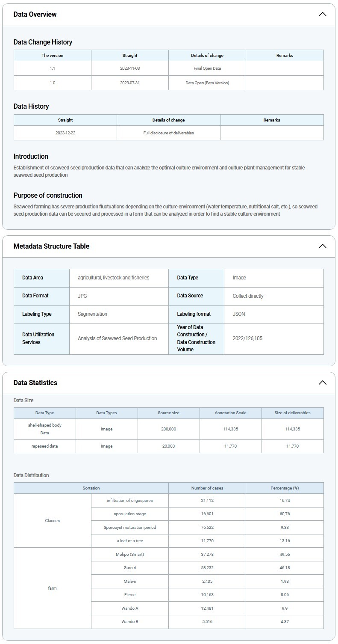The image size is (338, 644).
Task: Select the 2022/126,105 construction volume cell
Action: [x=247, y=338]
